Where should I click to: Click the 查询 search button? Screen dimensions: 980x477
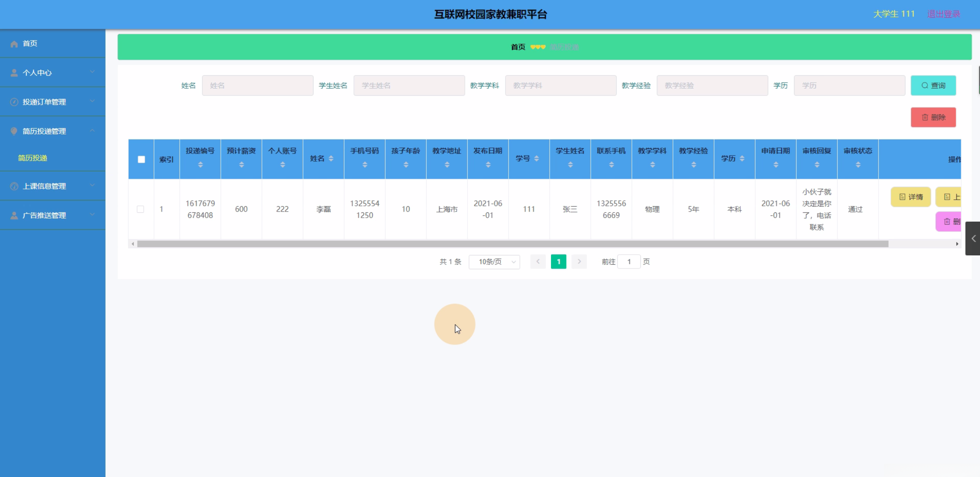[x=933, y=86]
